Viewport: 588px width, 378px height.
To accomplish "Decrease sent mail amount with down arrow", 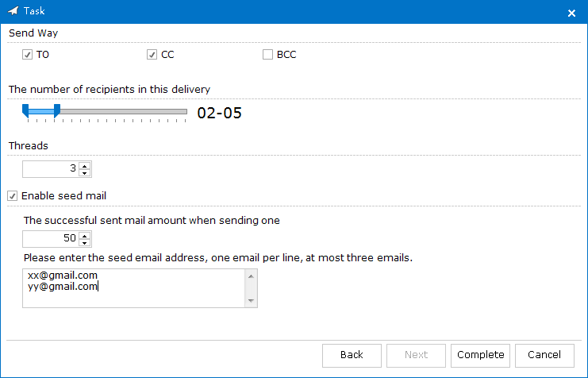I will coord(85,243).
